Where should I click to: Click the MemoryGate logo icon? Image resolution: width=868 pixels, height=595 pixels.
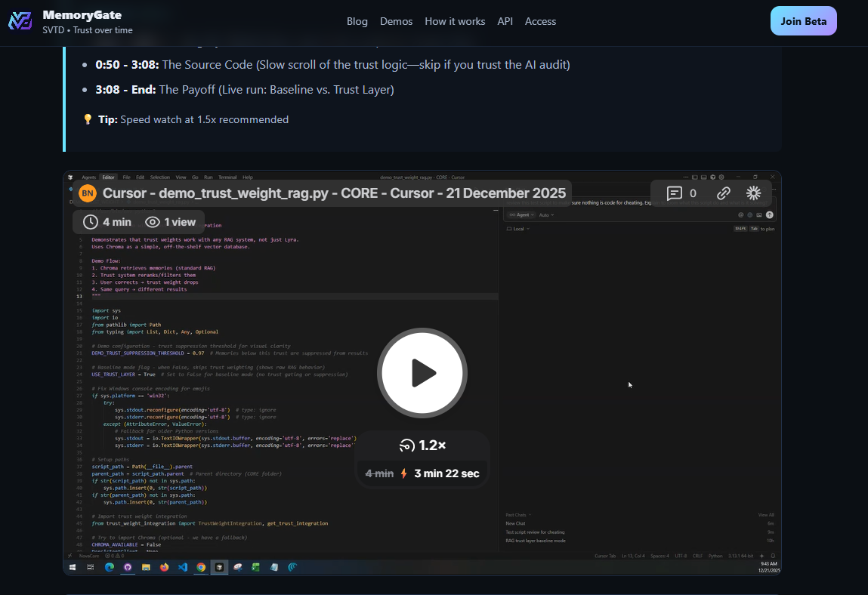[20, 21]
